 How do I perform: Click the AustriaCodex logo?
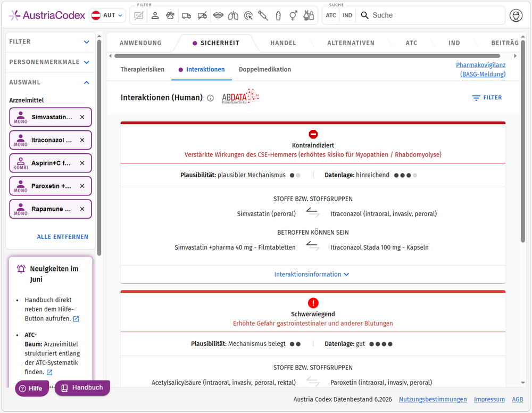pos(47,15)
